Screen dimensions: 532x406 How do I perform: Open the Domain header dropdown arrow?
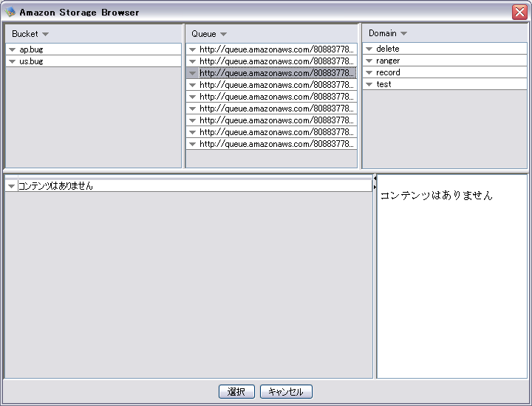pyautogui.click(x=403, y=33)
